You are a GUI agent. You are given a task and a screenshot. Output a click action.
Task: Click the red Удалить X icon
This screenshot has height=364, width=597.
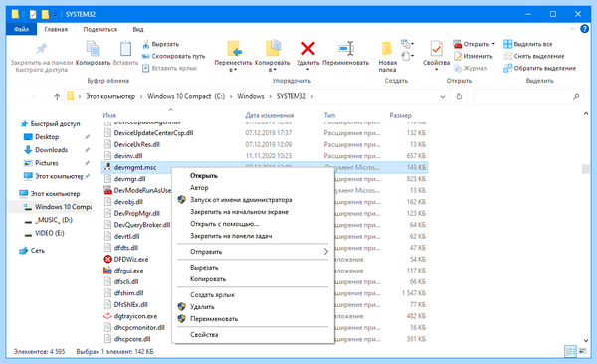click(308, 49)
